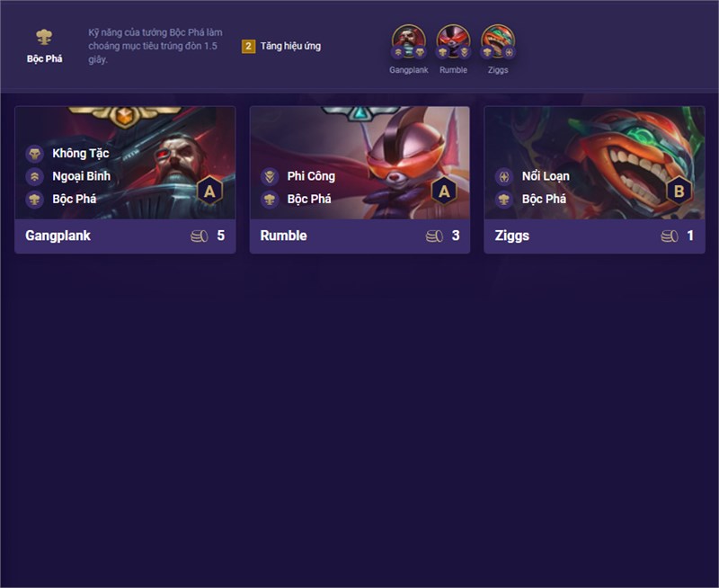This screenshot has height=588, width=719.
Task: Click the A tier badge on Rumble card
Action: [x=444, y=191]
